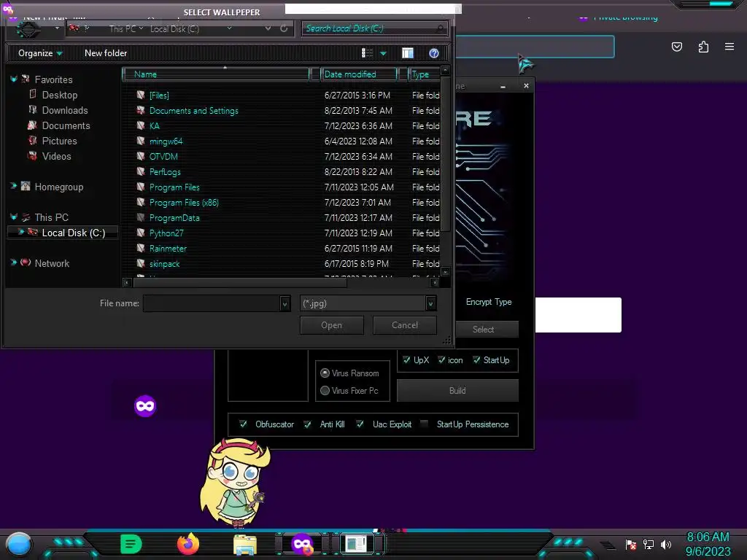Select Virus Fixer Pc radio button

(x=325, y=391)
